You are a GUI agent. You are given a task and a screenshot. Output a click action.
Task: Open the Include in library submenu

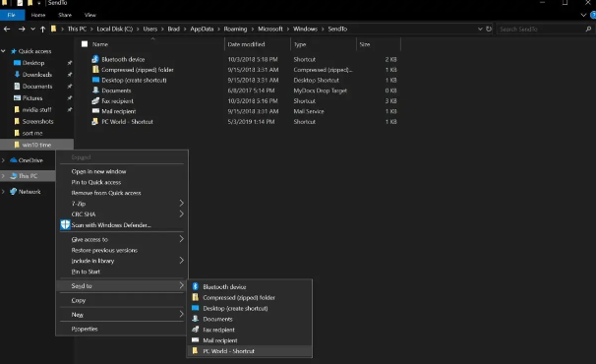[x=122, y=261]
